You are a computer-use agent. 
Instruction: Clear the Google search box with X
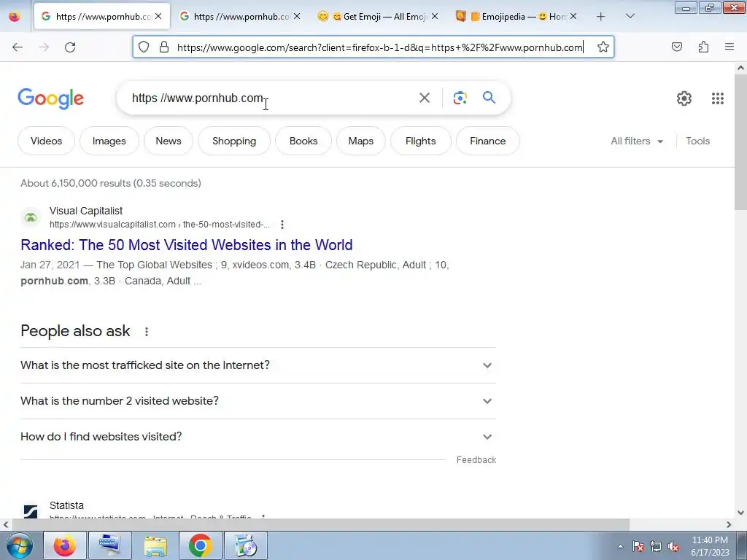(x=425, y=98)
